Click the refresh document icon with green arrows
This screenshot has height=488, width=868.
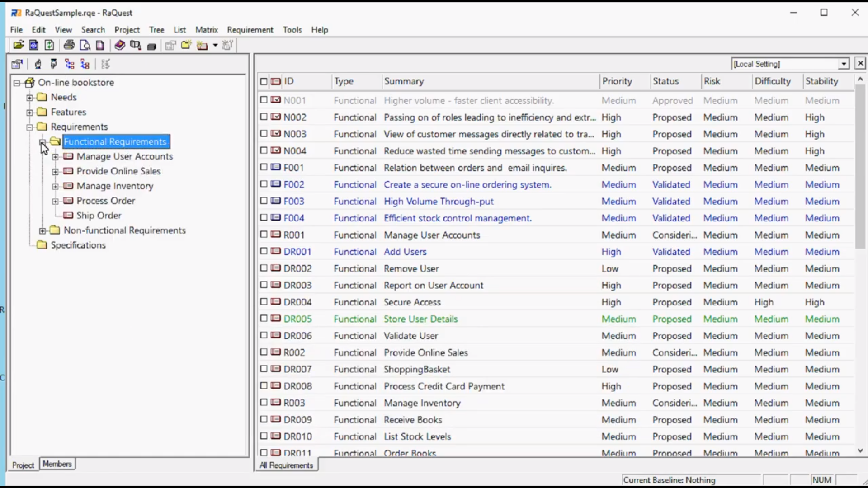(x=49, y=45)
